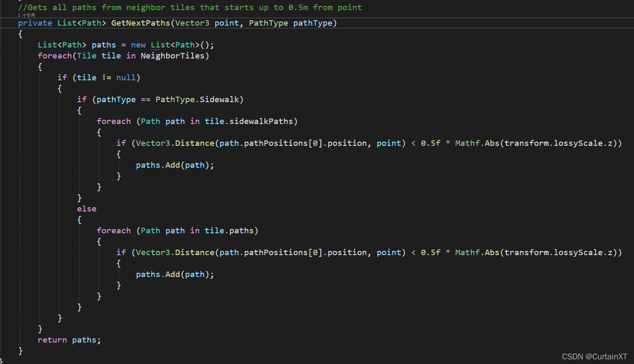Click the 'NeighborTiles' identifier

click(172, 55)
